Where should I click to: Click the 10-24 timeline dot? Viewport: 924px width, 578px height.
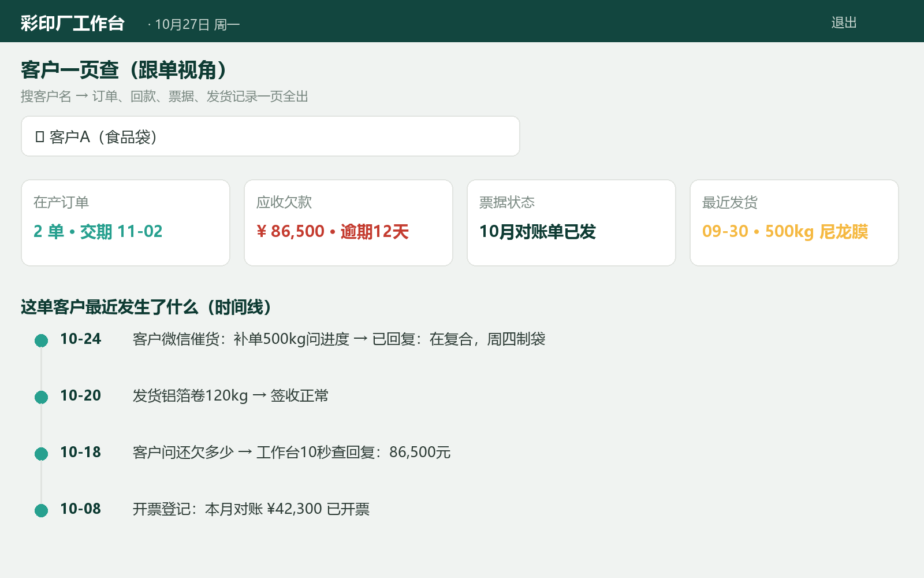(41, 340)
